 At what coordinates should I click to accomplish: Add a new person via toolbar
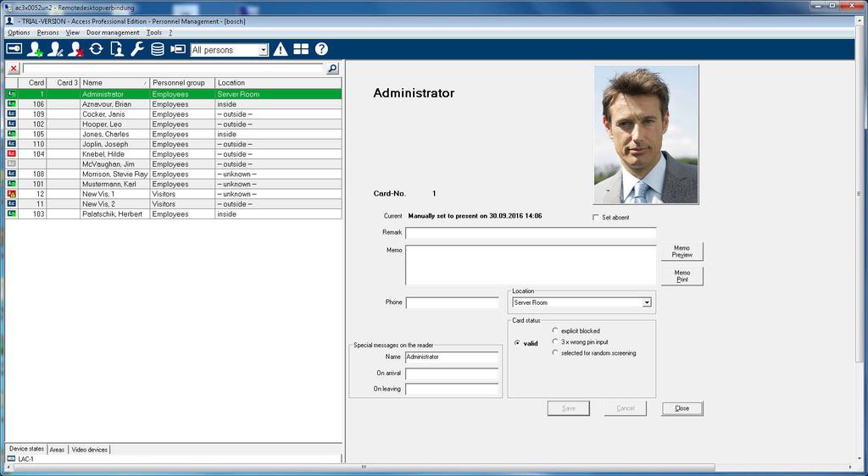click(x=35, y=49)
